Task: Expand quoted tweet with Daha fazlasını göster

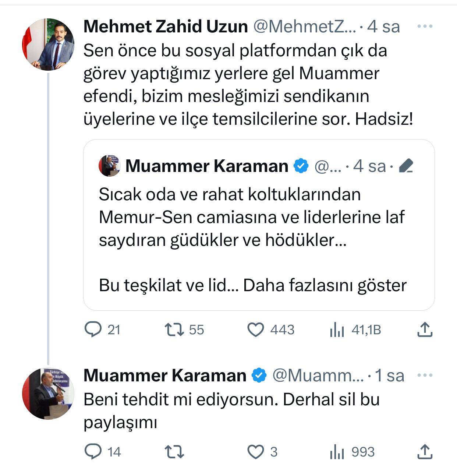Action: (x=325, y=286)
